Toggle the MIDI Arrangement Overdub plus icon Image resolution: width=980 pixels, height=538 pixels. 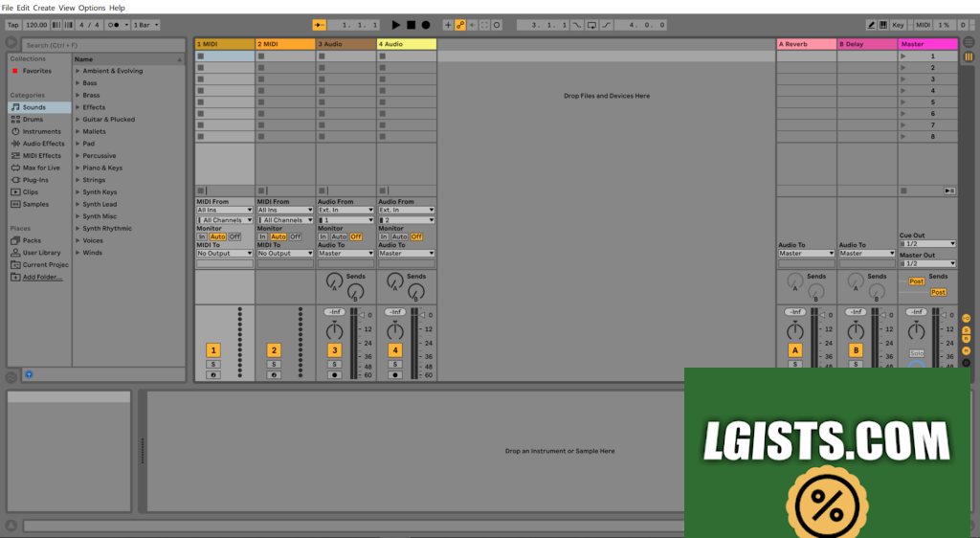[x=448, y=25]
